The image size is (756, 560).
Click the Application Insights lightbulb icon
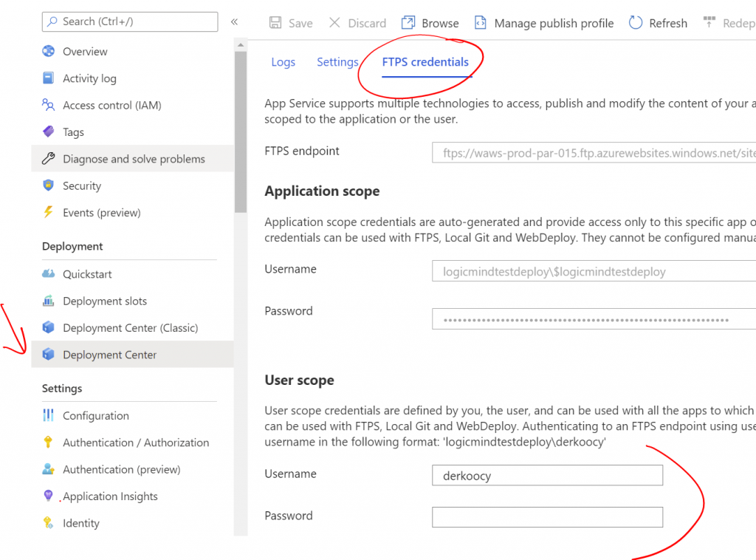click(48, 496)
